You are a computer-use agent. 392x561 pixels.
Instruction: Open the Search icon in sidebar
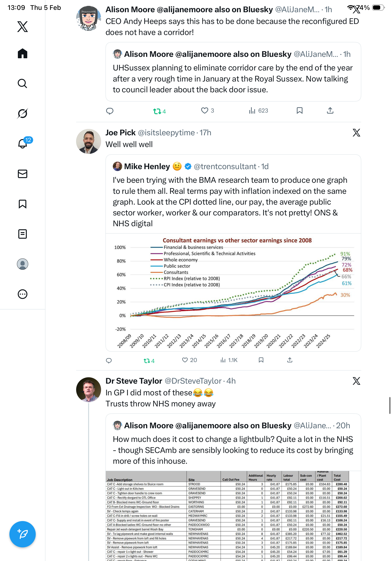(x=23, y=83)
